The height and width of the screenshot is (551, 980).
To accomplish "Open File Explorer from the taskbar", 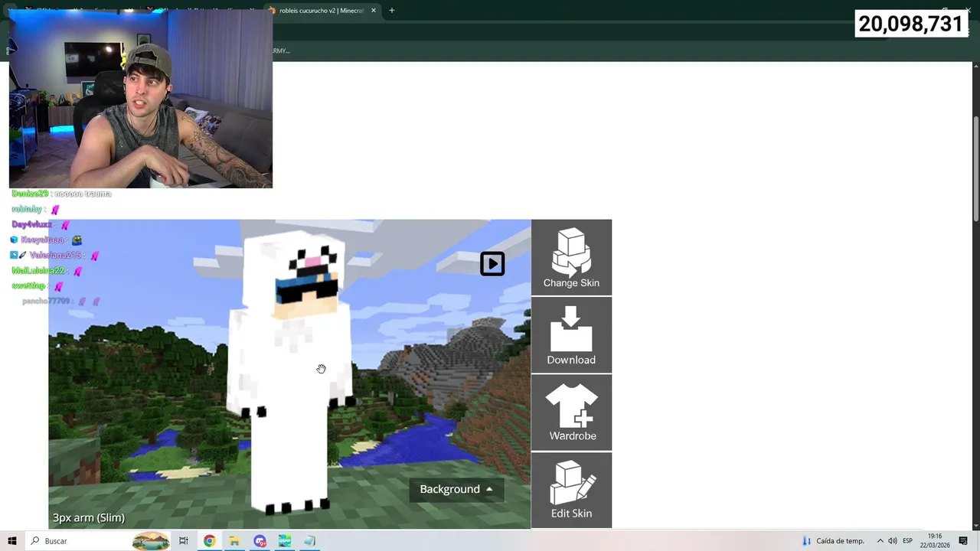I will coord(234,541).
